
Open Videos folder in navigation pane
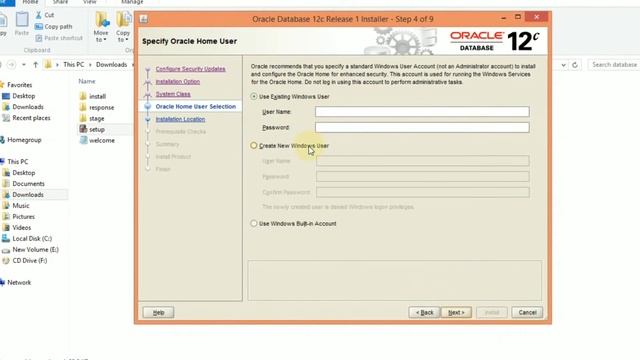tap(21, 228)
